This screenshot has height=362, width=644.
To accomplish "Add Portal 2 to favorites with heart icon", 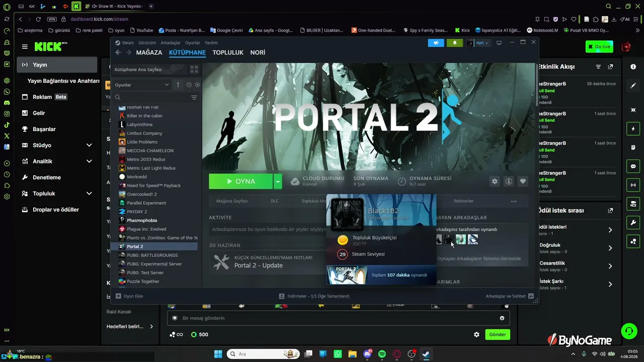I will pos(523,182).
